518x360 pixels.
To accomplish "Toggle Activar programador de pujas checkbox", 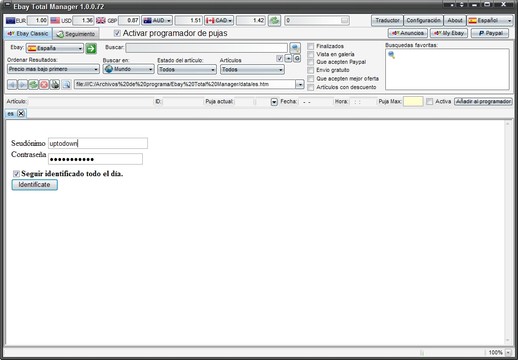I will point(117,33).
